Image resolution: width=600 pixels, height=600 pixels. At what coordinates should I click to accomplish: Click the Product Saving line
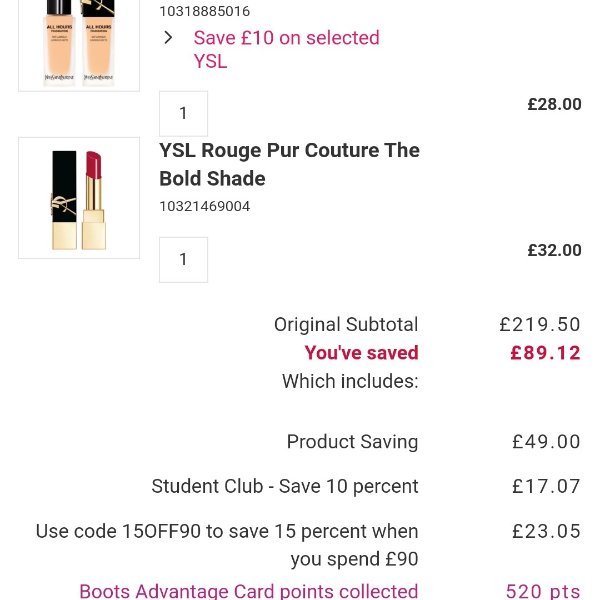(x=352, y=442)
